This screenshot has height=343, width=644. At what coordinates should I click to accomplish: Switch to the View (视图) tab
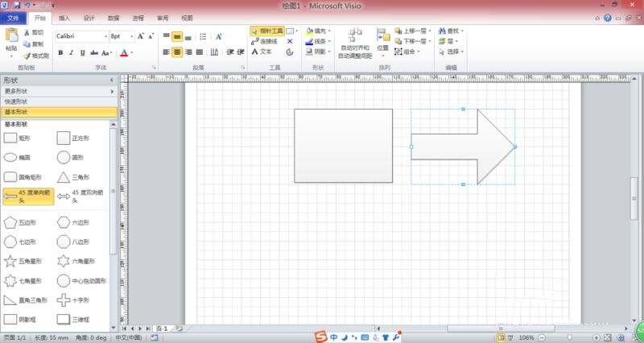[x=188, y=19]
